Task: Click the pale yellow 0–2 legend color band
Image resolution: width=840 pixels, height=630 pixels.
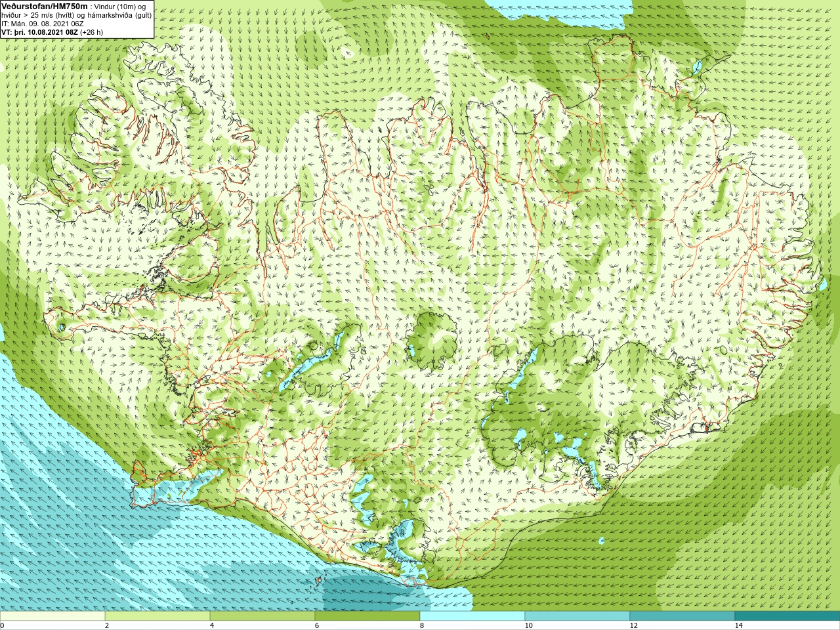Action: [x=52, y=616]
